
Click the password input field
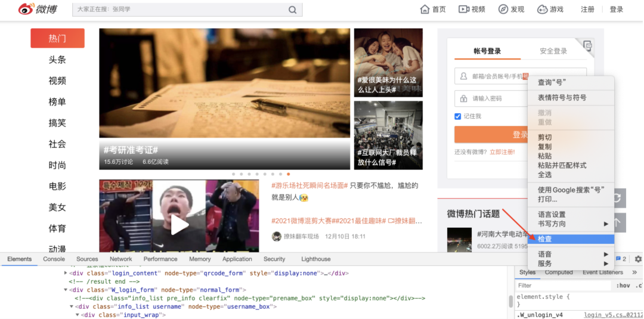coord(491,98)
